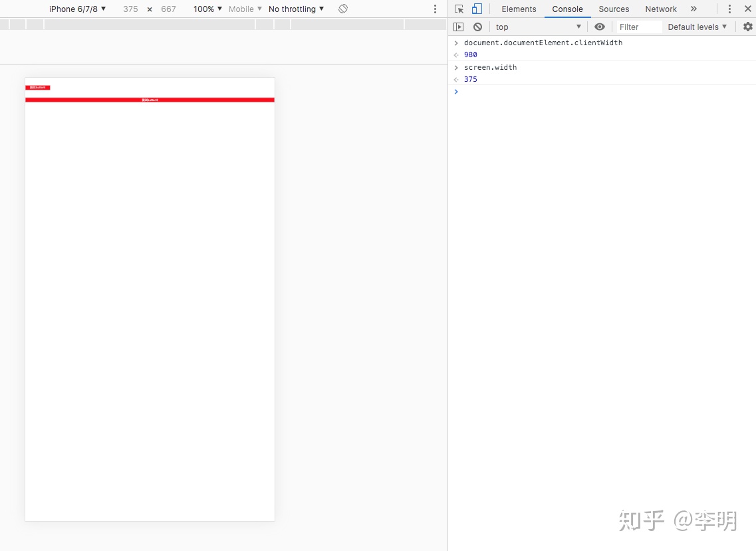Viewport: 756px width, 551px height.
Task: Click the 980 console result value
Action: point(471,55)
